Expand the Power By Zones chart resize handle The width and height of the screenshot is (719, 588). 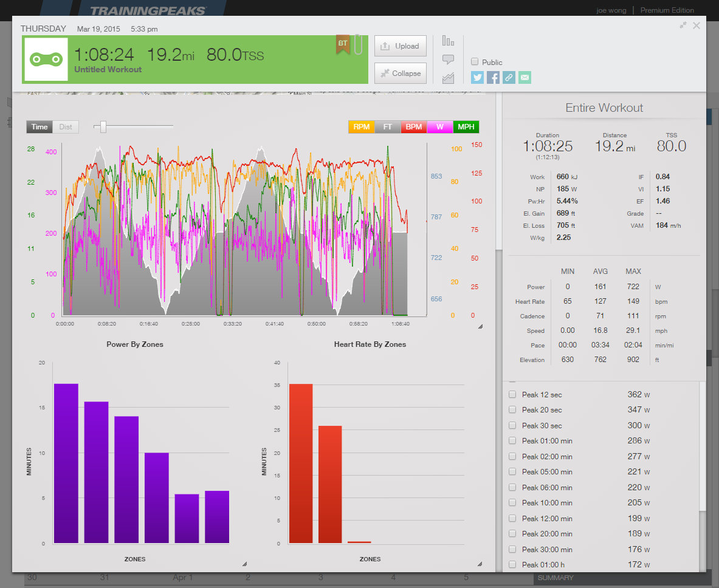(244, 564)
